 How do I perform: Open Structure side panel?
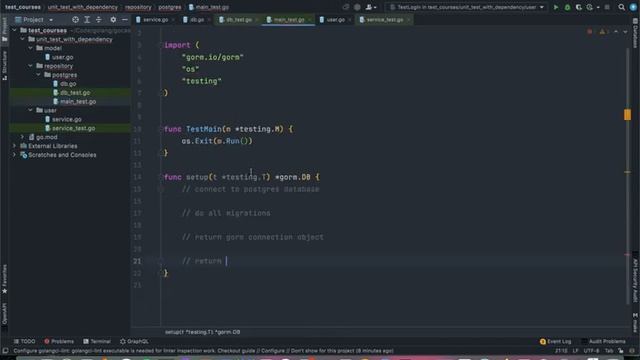coord(4,65)
